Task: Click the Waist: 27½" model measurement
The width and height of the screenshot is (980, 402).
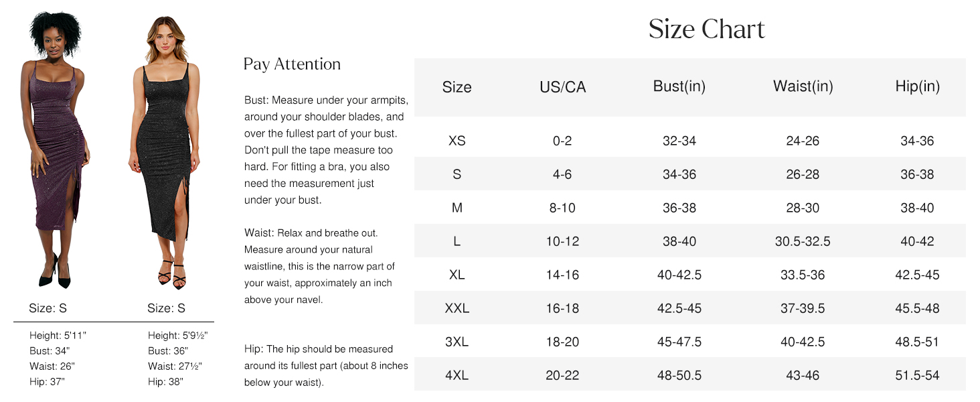Action: pos(175,366)
